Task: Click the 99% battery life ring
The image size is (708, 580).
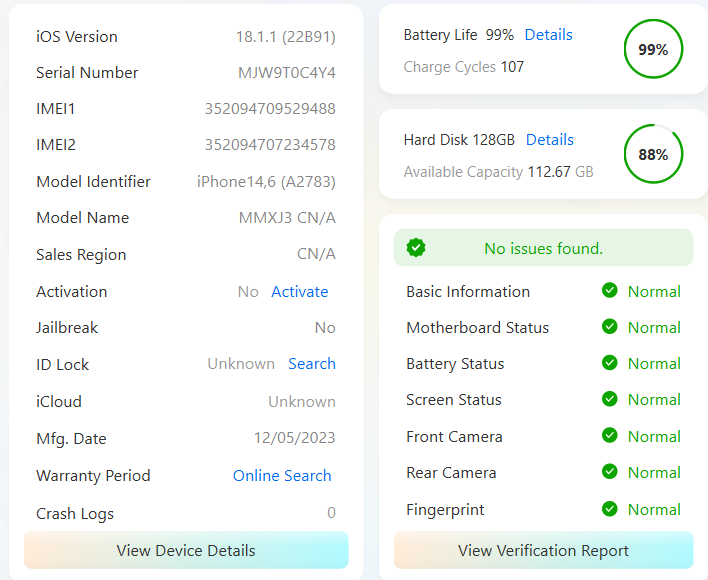Action: (653, 49)
